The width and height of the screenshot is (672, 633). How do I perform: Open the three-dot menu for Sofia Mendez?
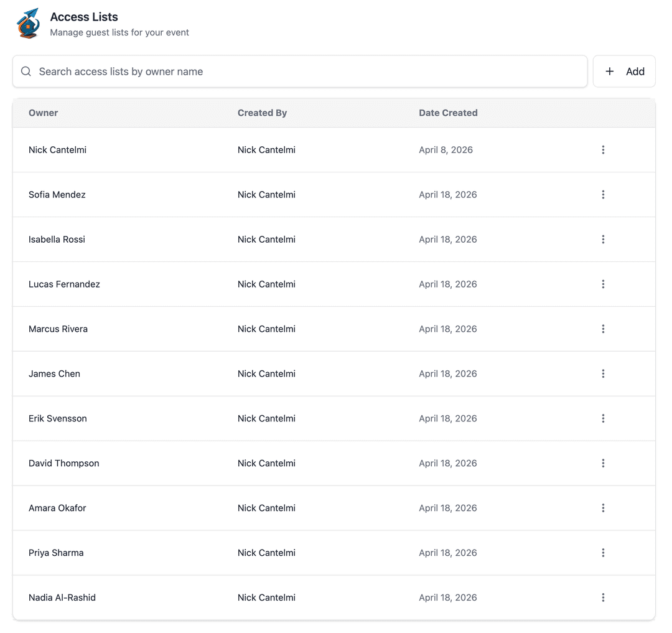coord(603,194)
